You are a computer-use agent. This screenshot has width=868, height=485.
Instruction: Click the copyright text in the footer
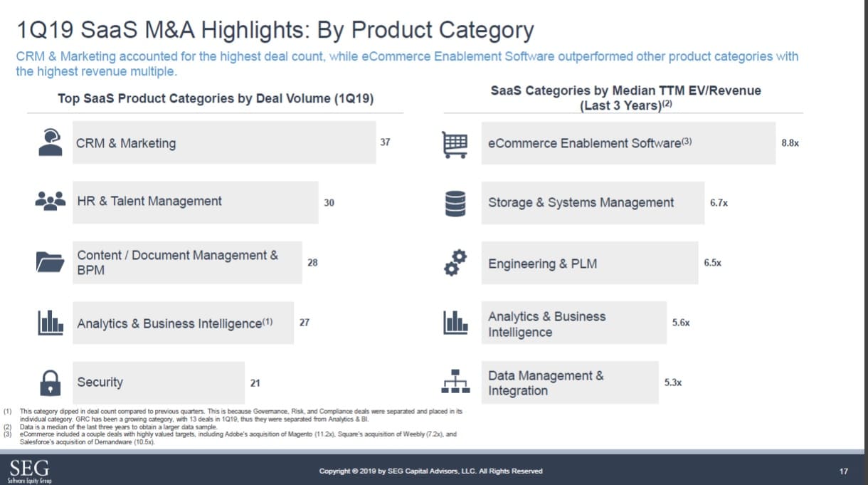430,471
